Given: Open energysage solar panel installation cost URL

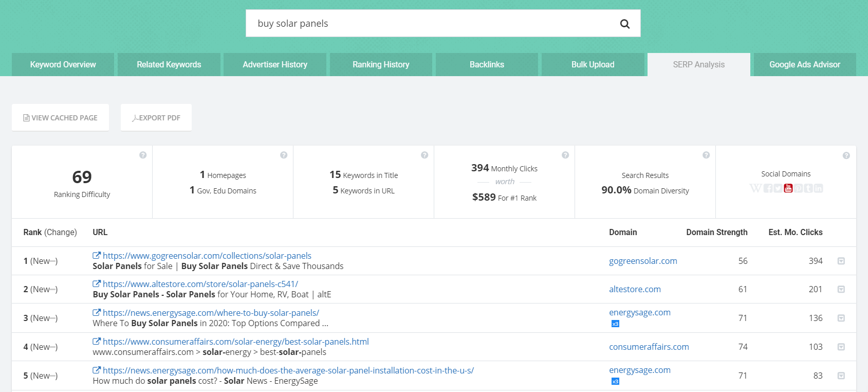Looking at the screenshot, I should [288, 370].
